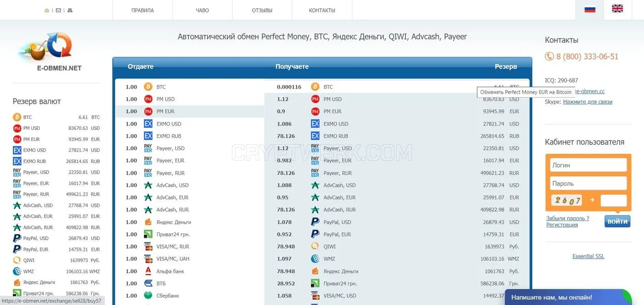This screenshot has width=644, height=305.
Task: Select VISA/MC, UAH text in Отдаете column
Action: (x=173, y=259)
